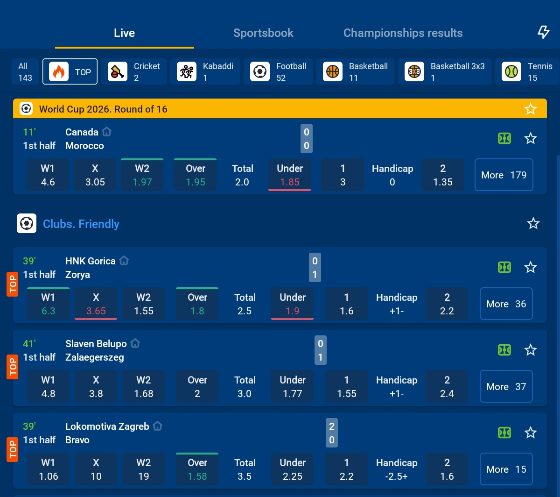This screenshot has width=560, height=497.
Task: Open World Cup 2026. Round of 16
Action: coord(103,109)
